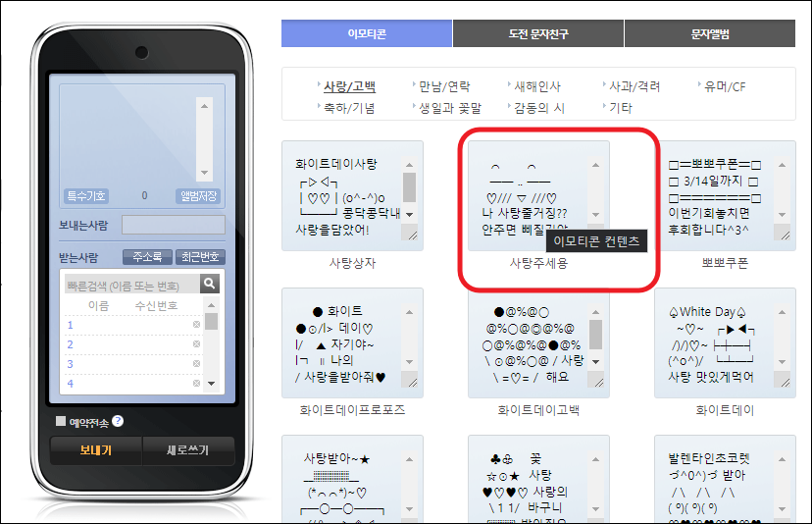Image resolution: width=812 pixels, height=524 pixels.
Task: Open the 예약전송 help question mark icon
Action: [118, 421]
